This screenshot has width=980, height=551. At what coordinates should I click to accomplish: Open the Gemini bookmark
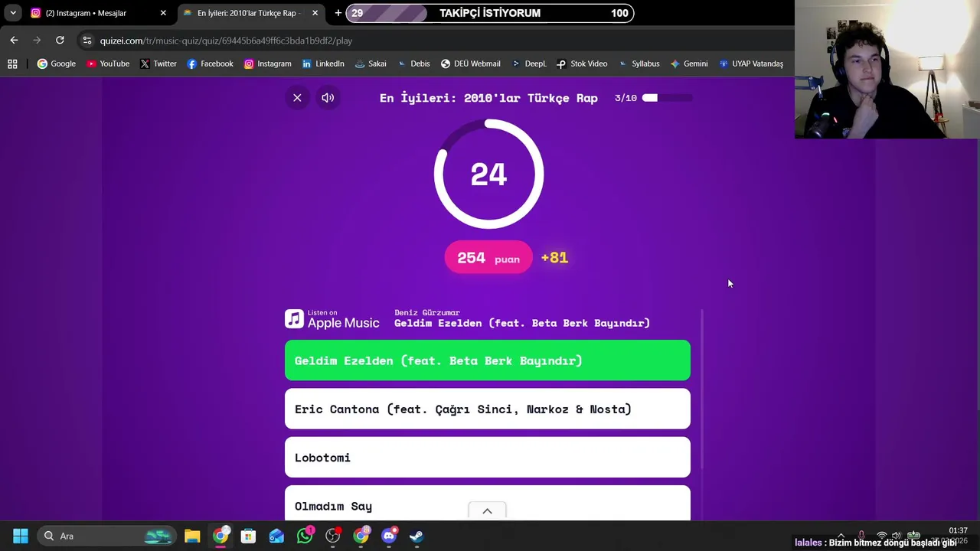pyautogui.click(x=689, y=64)
